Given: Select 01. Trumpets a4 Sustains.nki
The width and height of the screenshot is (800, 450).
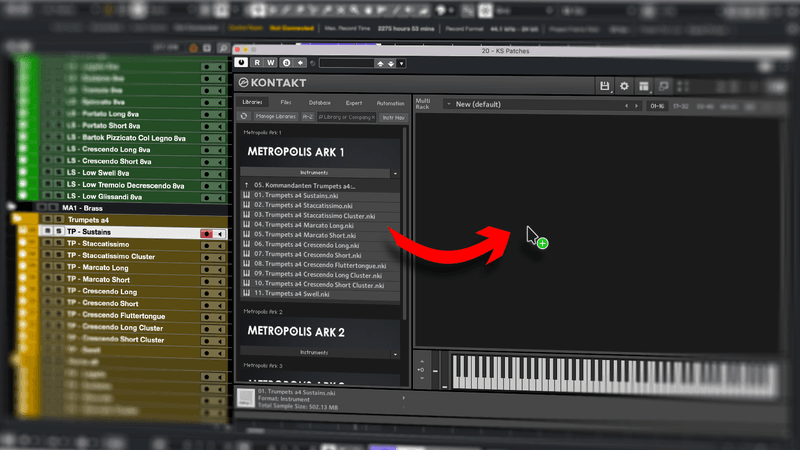Looking at the screenshot, I should click(320, 195).
